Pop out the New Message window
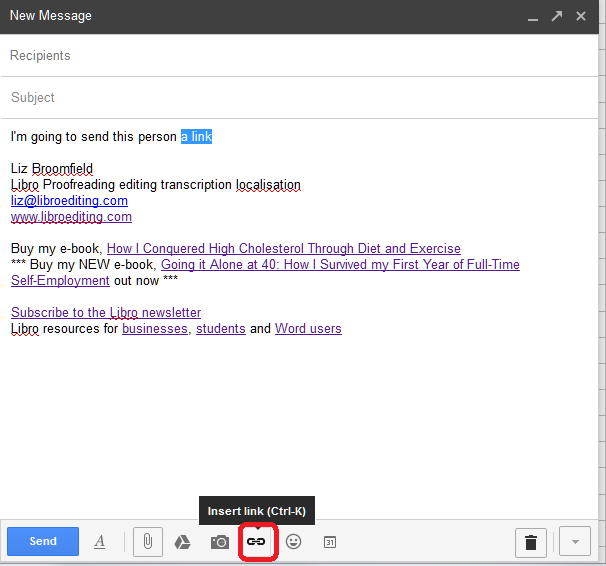The width and height of the screenshot is (606, 566). coord(557,16)
